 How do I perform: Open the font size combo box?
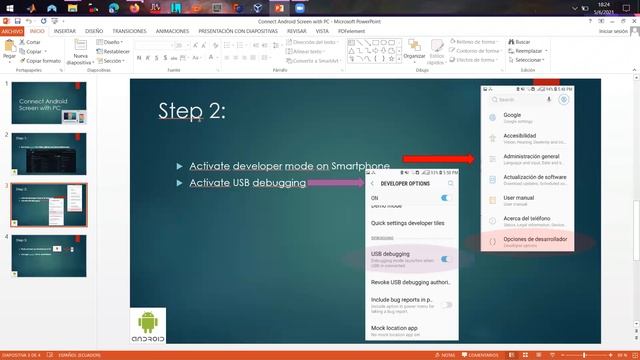(182, 45)
